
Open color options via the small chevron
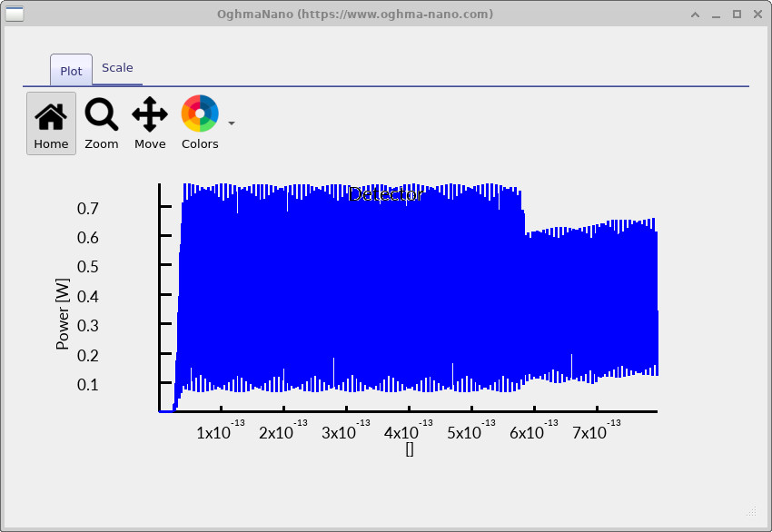click(231, 123)
